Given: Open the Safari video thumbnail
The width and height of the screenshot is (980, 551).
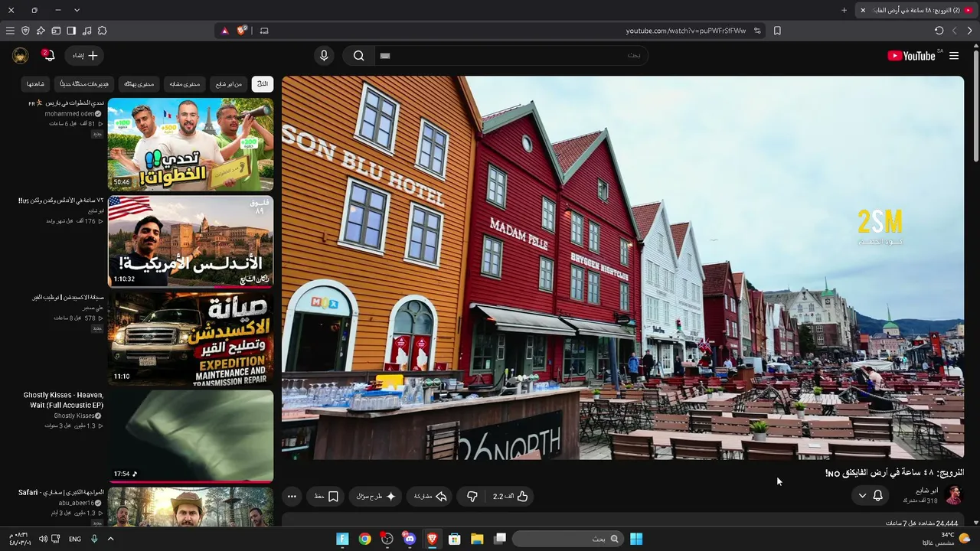Looking at the screenshot, I should click(x=191, y=507).
